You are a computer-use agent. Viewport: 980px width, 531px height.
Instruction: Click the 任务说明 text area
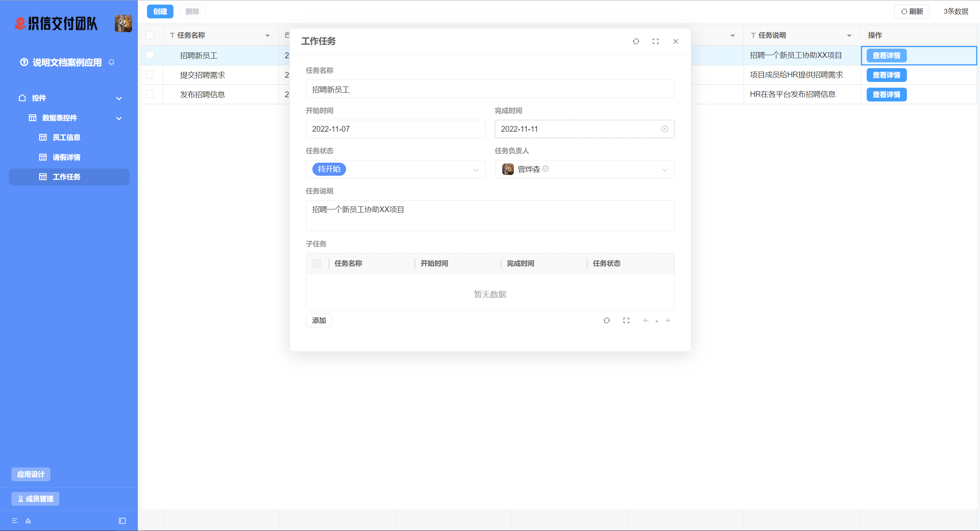490,216
